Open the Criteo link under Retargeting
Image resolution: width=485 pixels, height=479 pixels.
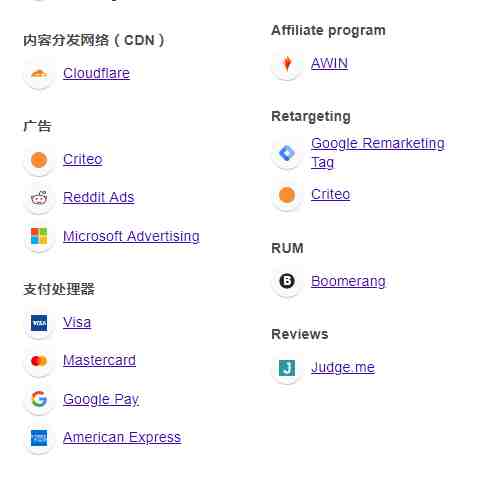pos(330,194)
